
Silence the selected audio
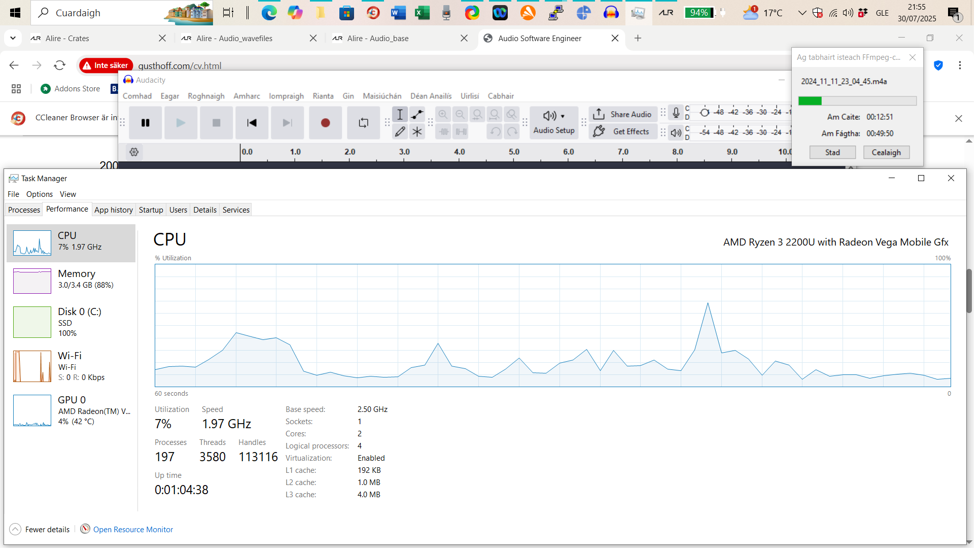(461, 131)
